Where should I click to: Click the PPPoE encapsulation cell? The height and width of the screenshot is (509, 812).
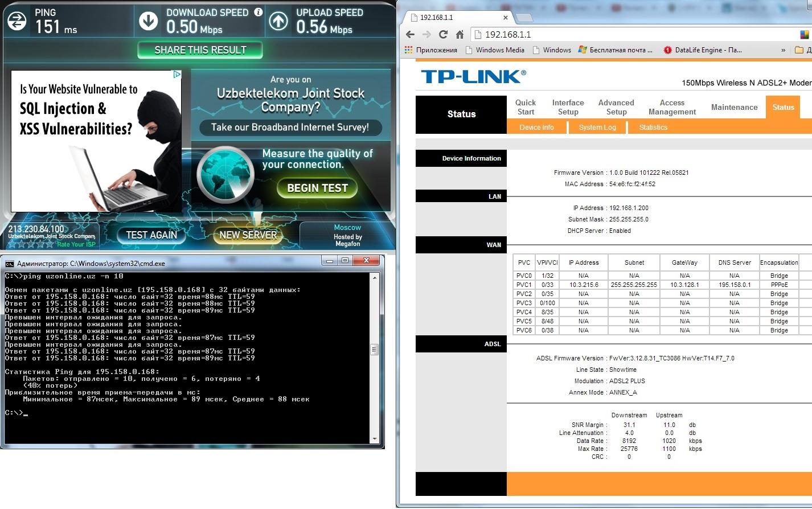tap(779, 285)
